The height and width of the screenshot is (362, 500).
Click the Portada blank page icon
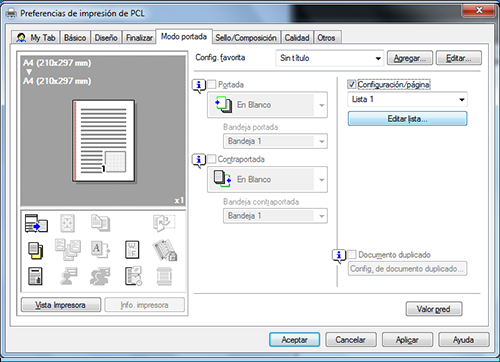pos(224,105)
